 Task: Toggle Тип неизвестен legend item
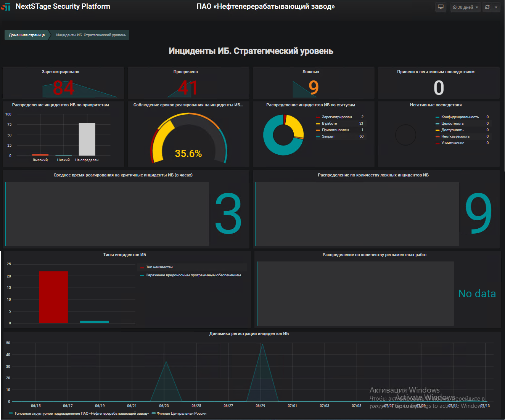(159, 267)
